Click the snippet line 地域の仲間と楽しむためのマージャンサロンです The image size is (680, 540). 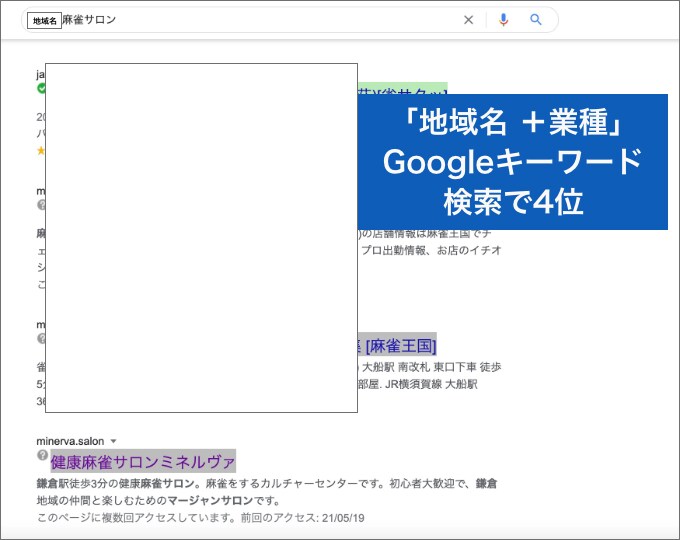[x=158, y=501]
